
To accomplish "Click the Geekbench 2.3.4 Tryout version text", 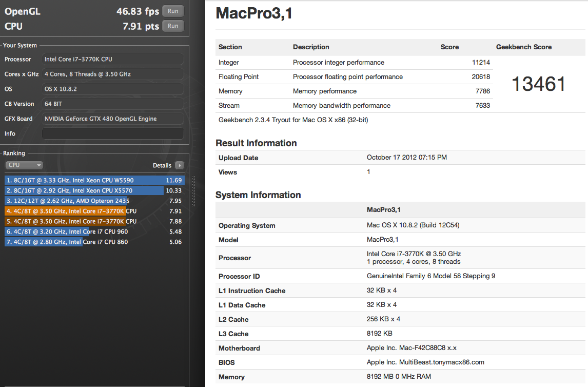I will tap(293, 120).
